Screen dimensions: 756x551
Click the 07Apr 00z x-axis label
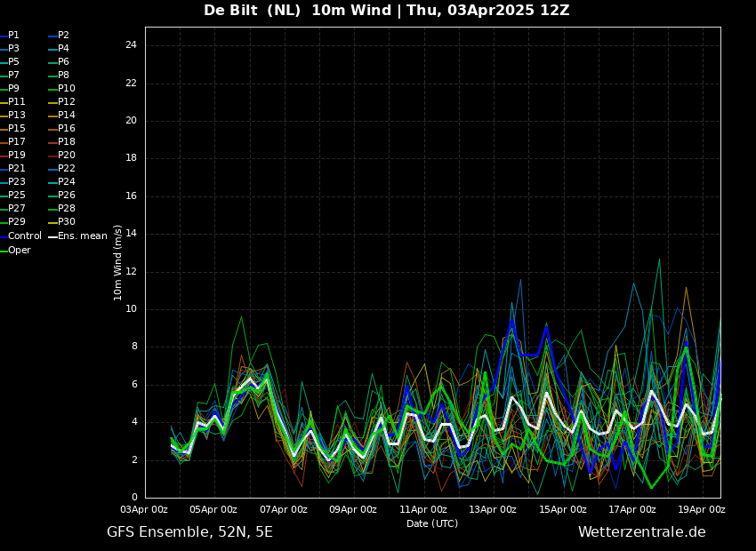tap(284, 509)
